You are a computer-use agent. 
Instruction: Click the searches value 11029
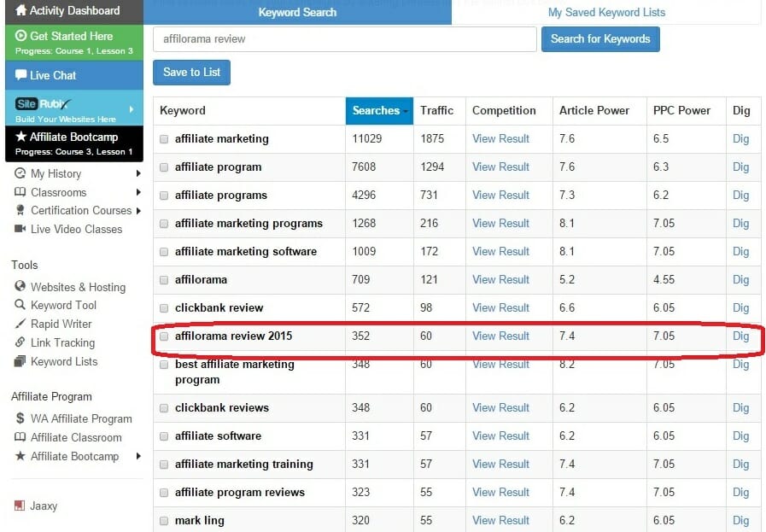[x=367, y=138]
